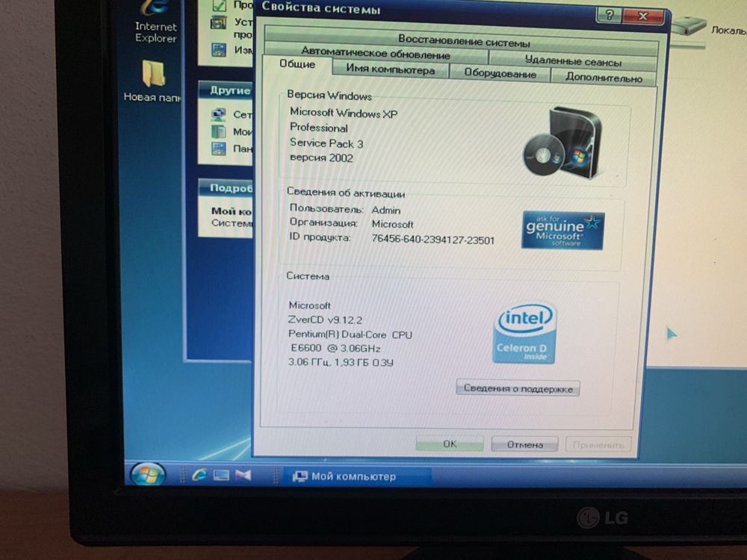Click the "Сведения о поддержке" button

click(x=518, y=388)
